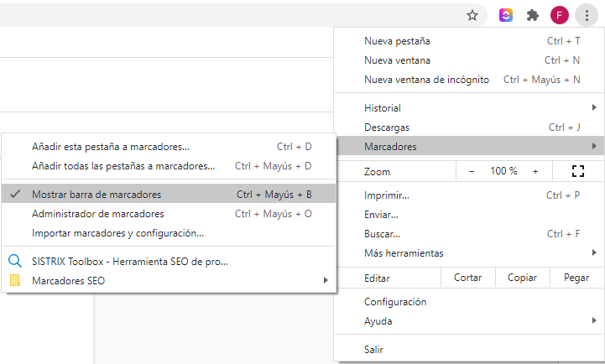Viewport: 605px width, 364px height.
Task: Click the Zoom label in menu
Action: 377,172
